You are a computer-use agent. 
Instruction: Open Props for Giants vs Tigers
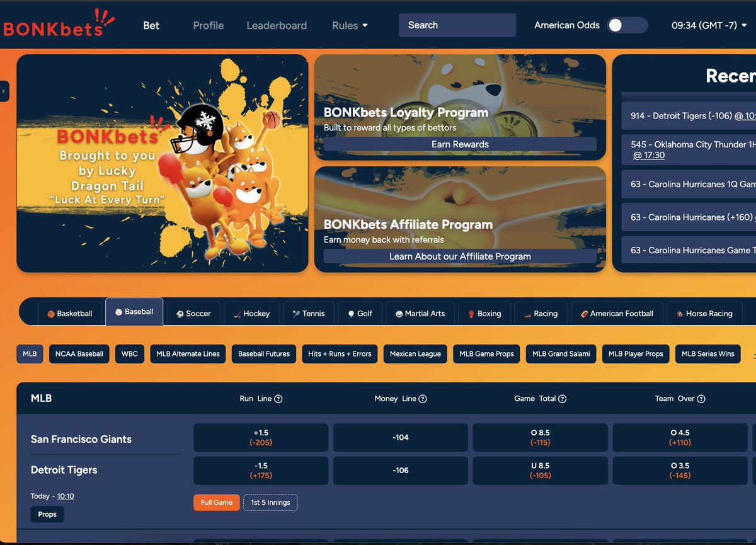click(x=47, y=514)
